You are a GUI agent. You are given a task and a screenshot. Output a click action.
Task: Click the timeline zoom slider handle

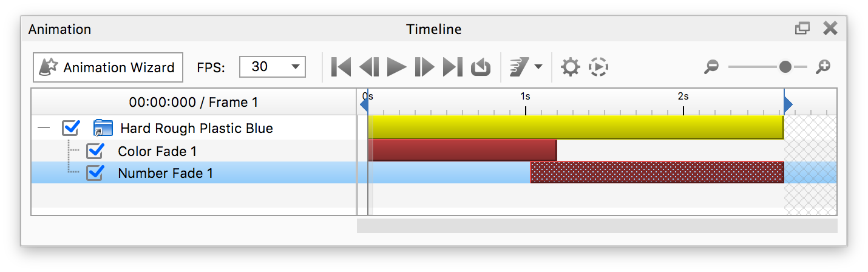tap(785, 67)
